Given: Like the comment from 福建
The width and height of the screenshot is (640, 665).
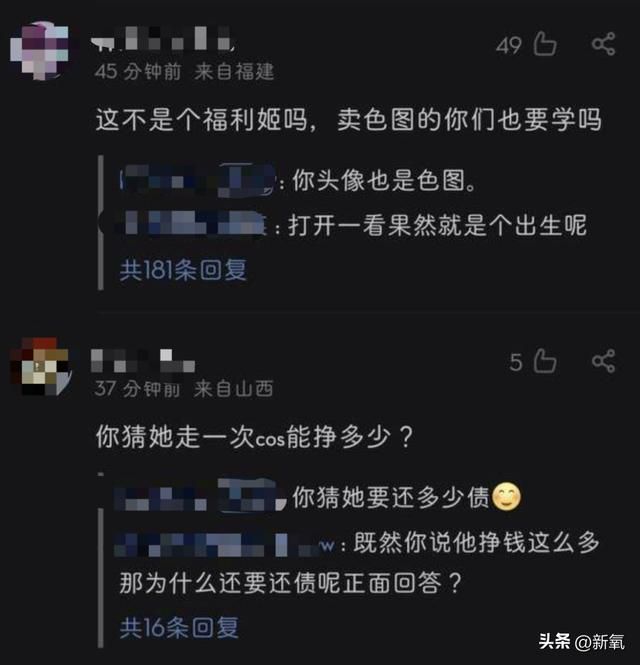Looking at the screenshot, I should [x=545, y=44].
